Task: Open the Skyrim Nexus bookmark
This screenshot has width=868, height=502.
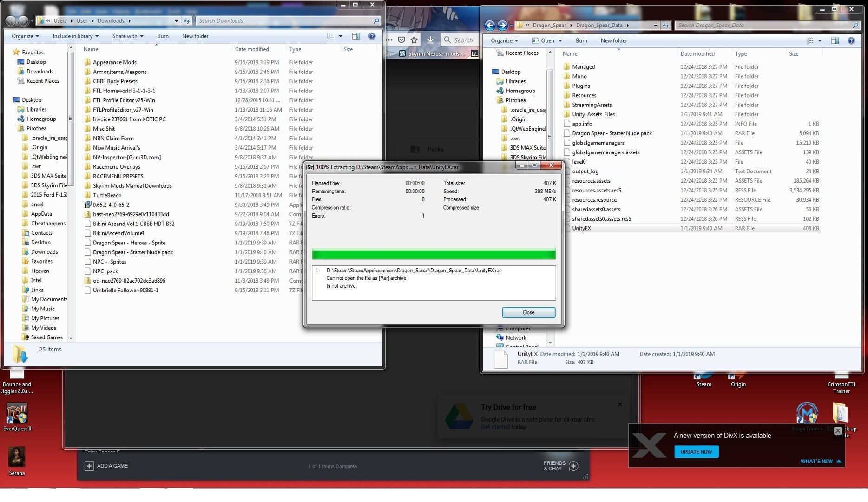Action: tap(432, 54)
